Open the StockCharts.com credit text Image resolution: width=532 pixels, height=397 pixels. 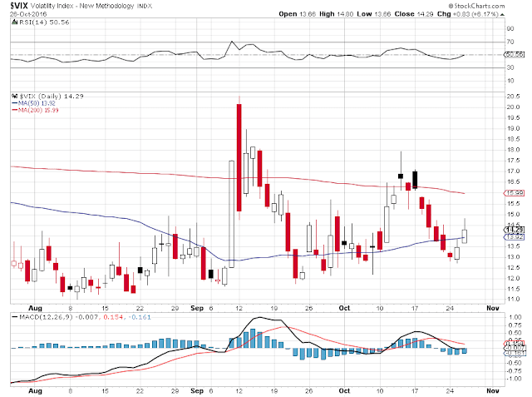476,6
